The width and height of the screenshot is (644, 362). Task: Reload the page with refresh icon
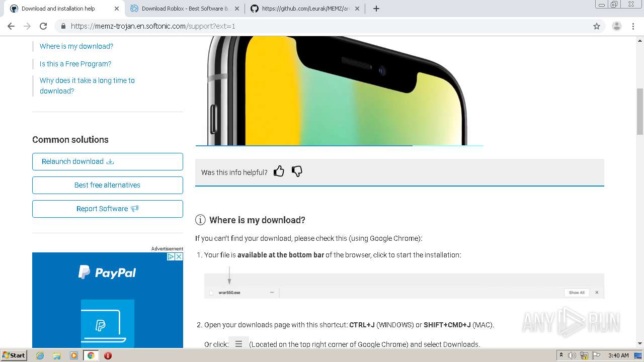43,26
